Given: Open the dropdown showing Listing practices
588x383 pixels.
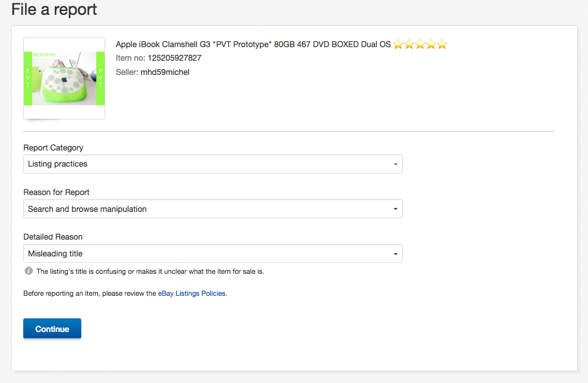Looking at the screenshot, I should tap(212, 164).
